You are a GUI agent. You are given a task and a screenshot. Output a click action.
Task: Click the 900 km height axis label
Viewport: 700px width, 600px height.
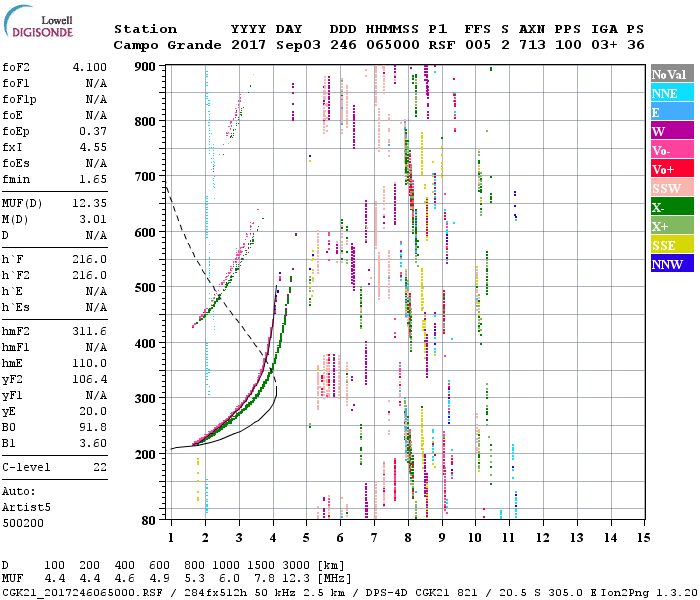[147, 66]
